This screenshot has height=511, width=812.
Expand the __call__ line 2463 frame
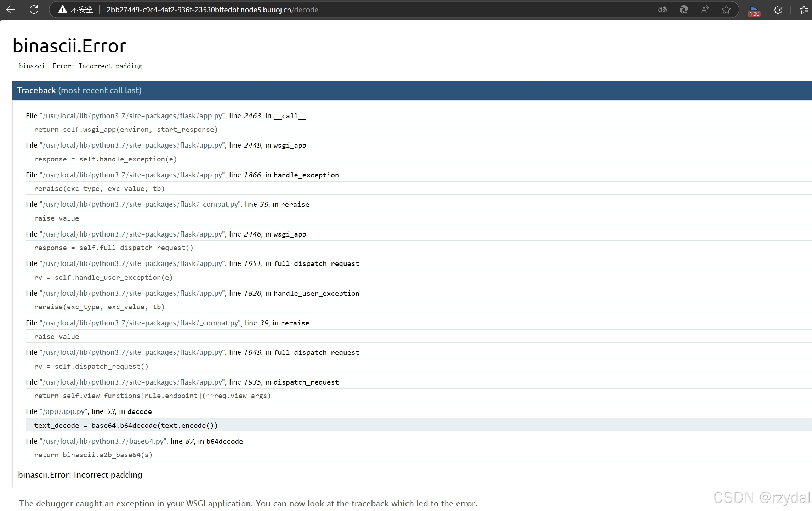coord(166,116)
